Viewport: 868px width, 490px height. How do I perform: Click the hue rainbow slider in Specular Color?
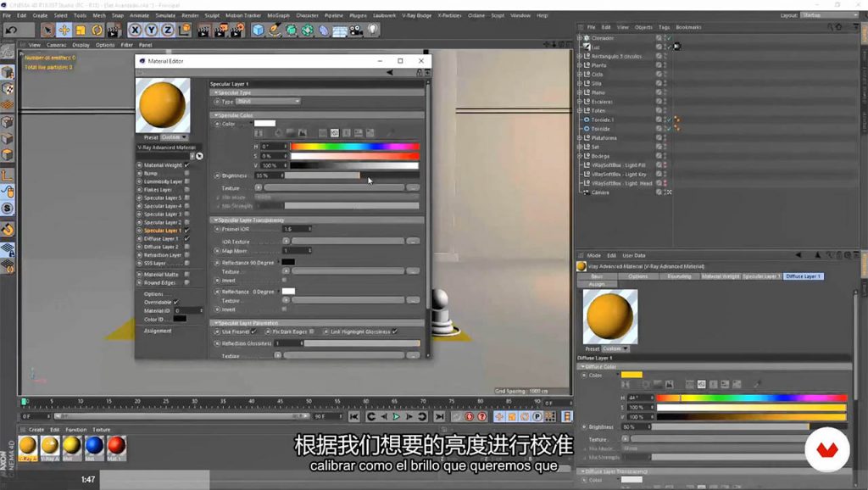(354, 147)
